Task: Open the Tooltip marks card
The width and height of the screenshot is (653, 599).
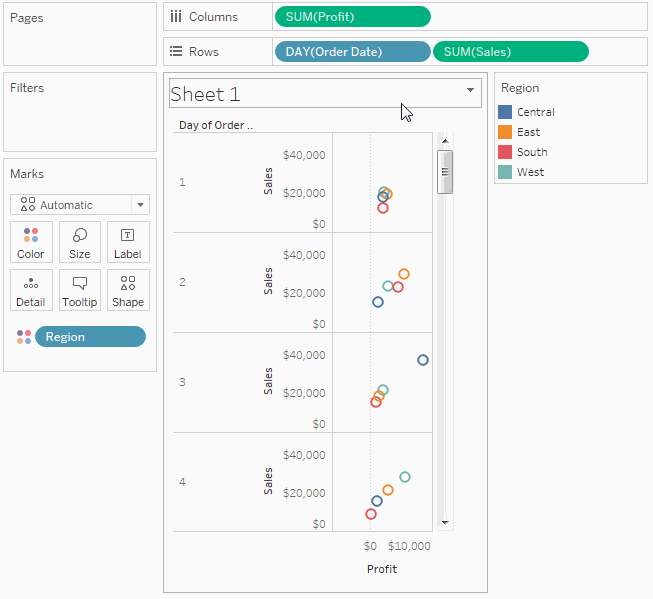Action: click(x=80, y=290)
